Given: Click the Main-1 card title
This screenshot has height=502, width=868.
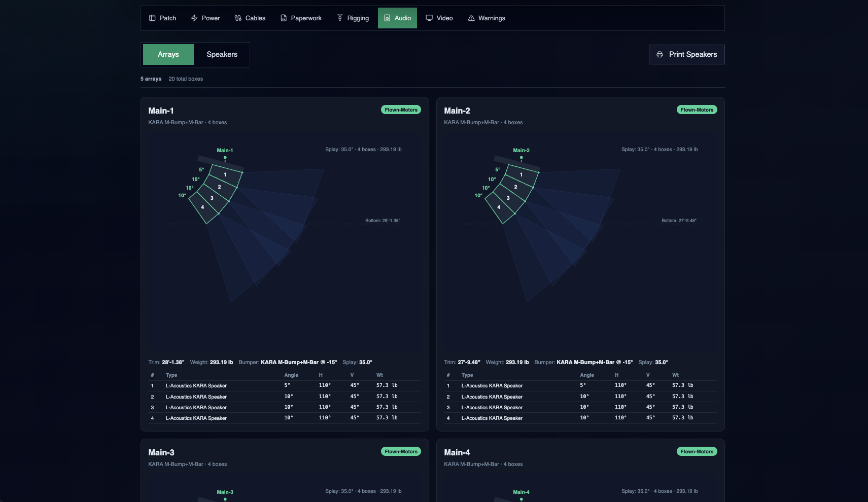Looking at the screenshot, I should point(161,111).
